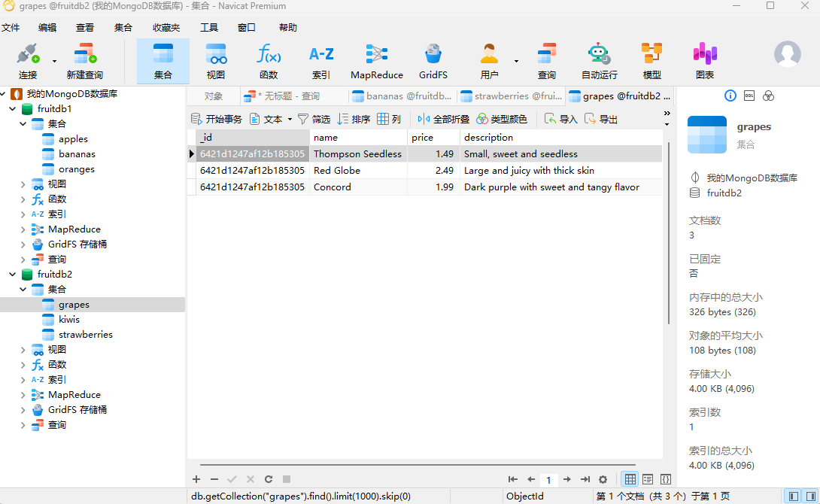Toggle the right info pane visibility
The image size is (820, 504).
click(810, 496)
